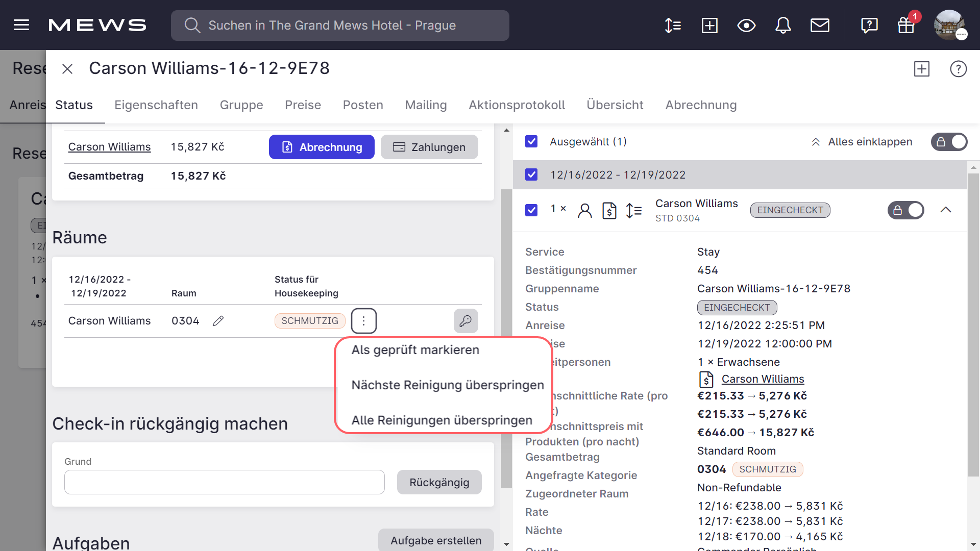Uncheck the 12/16/2022 - 12/19/2022 date range checkbox

click(531, 174)
